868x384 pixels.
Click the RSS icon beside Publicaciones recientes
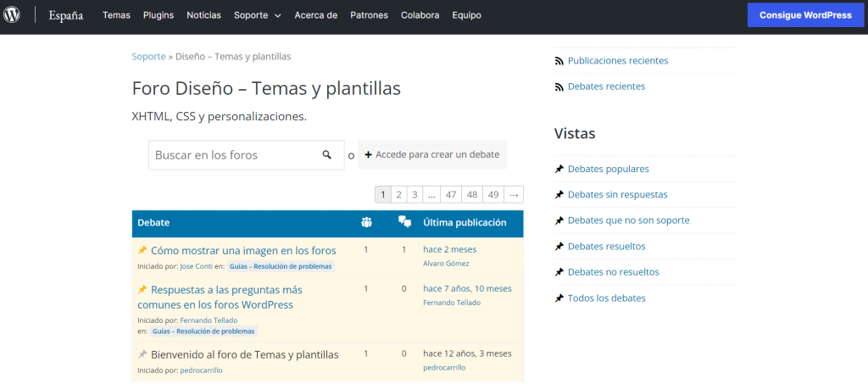[559, 61]
